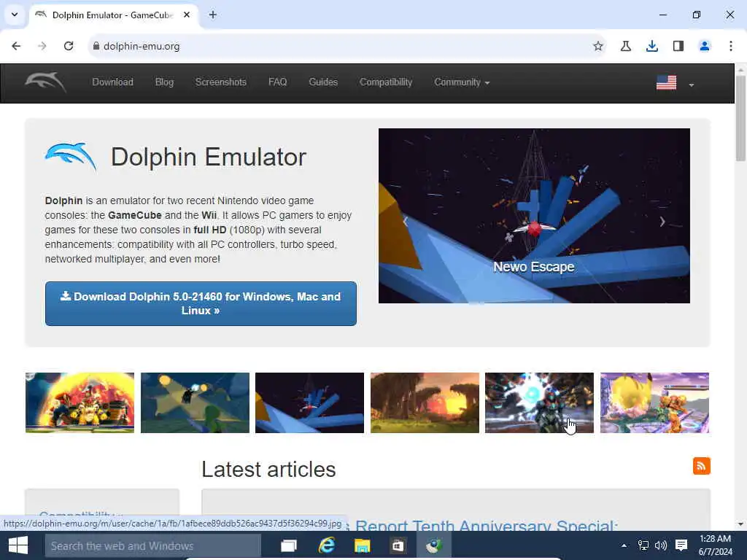Click the Latest articles heading

268,469
